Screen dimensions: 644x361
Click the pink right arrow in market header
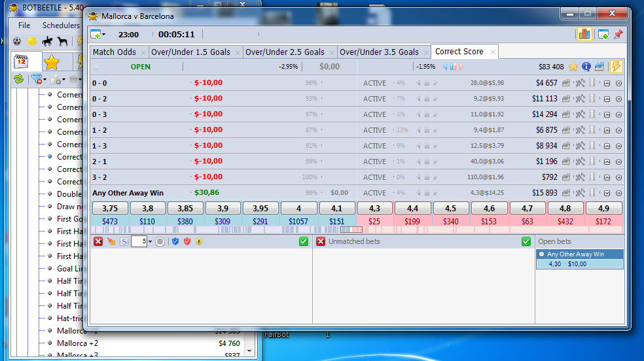click(x=461, y=67)
